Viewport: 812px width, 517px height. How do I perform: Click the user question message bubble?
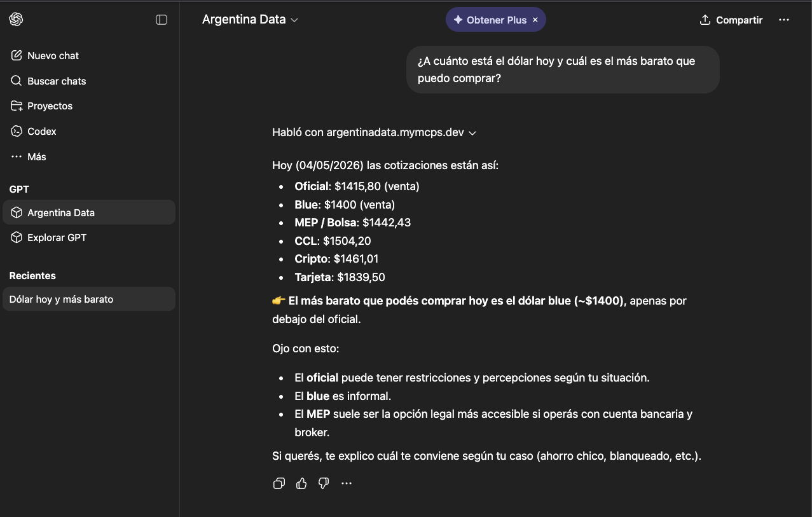[x=563, y=69]
